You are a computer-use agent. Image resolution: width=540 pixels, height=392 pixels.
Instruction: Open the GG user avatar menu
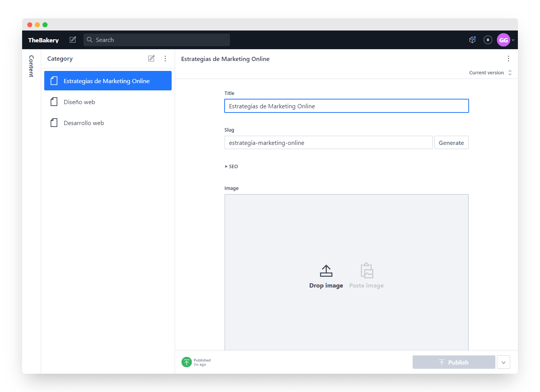point(503,40)
